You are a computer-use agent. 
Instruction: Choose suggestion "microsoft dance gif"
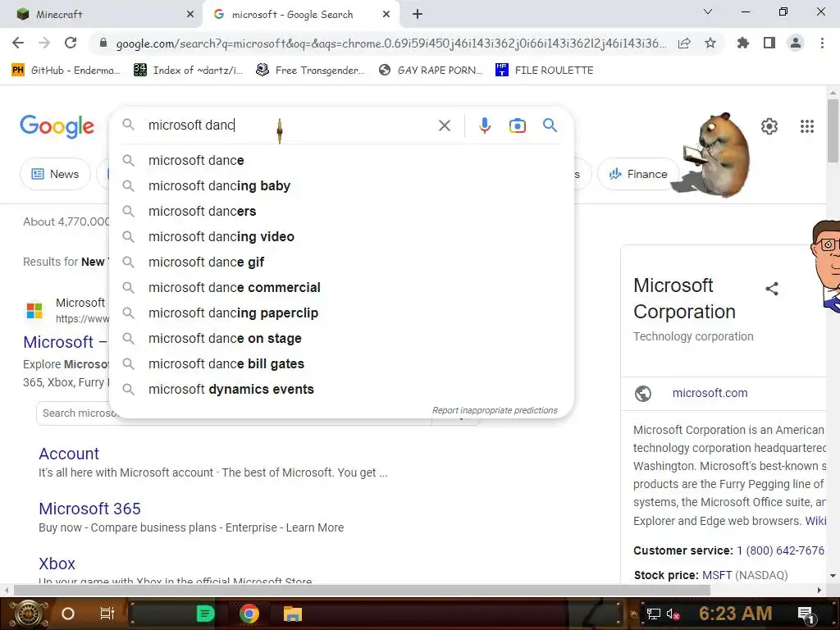341,262
